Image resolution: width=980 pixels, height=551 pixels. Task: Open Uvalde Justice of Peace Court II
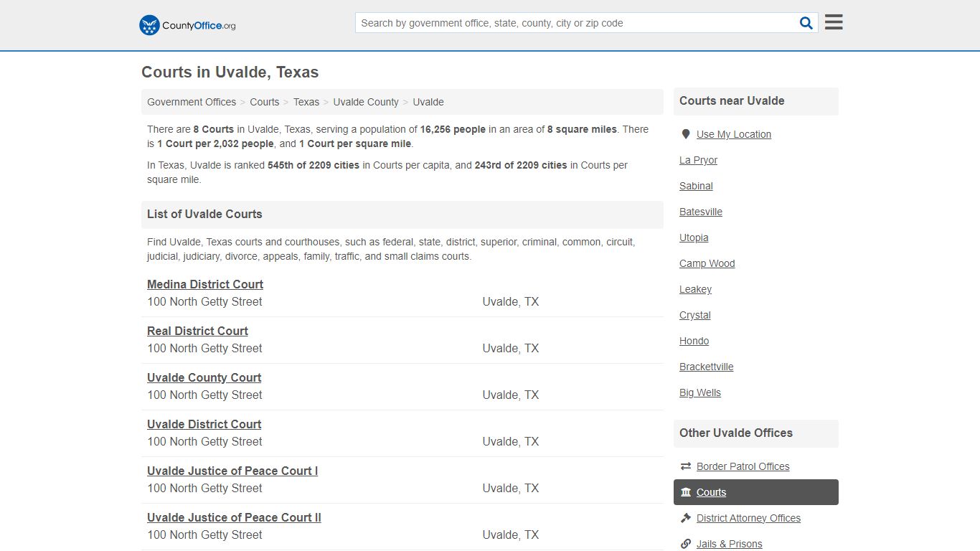[x=234, y=517]
